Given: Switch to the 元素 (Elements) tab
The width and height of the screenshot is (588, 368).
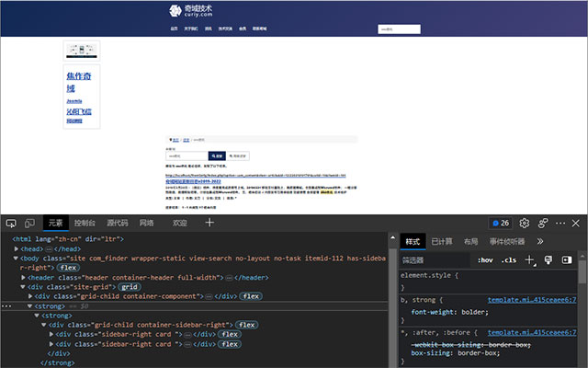Looking at the screenshot, I should [55, 223].
